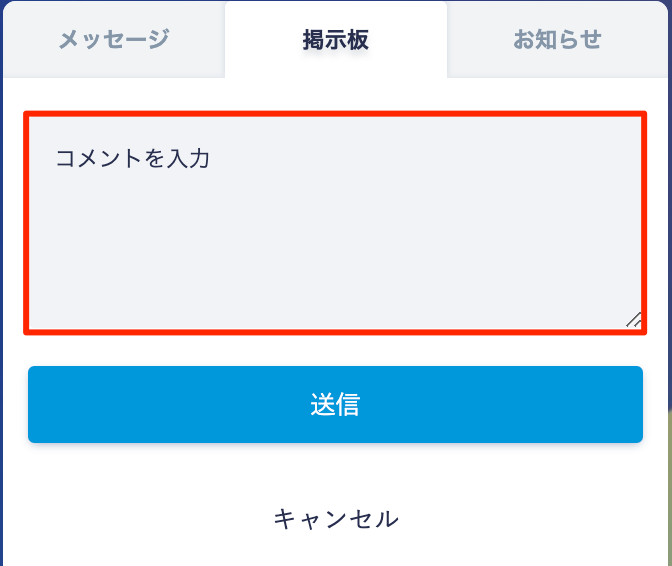Place the cursor in the red-outlined comment box
The width and height of the screenshot is (672, 566).
tap(335, 223)
